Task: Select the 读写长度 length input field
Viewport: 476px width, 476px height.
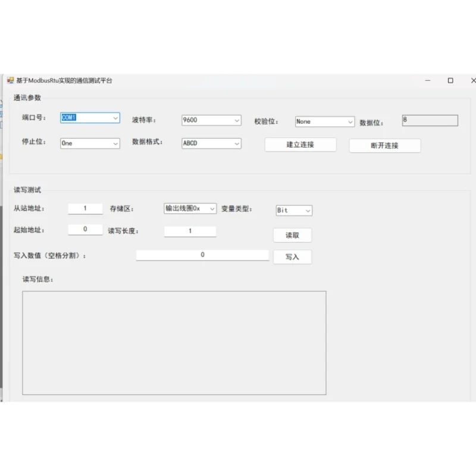Action: [x=189, y=231]
